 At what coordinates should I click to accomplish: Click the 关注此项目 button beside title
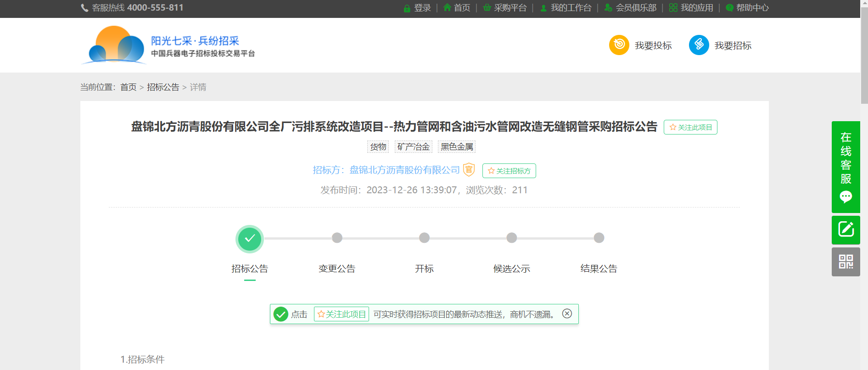tap(690, 127)
